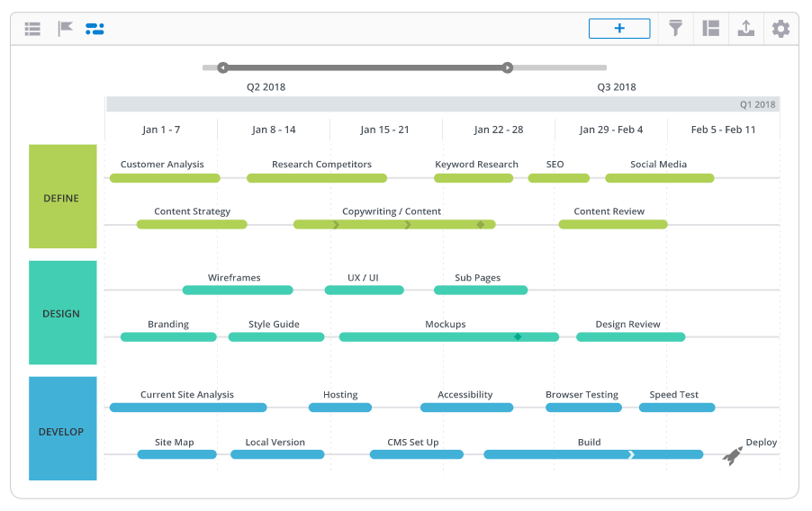Click the Keyword Research bar
Image resolution: width=812 pixels, height=511 pixels.
click(474, 178)
